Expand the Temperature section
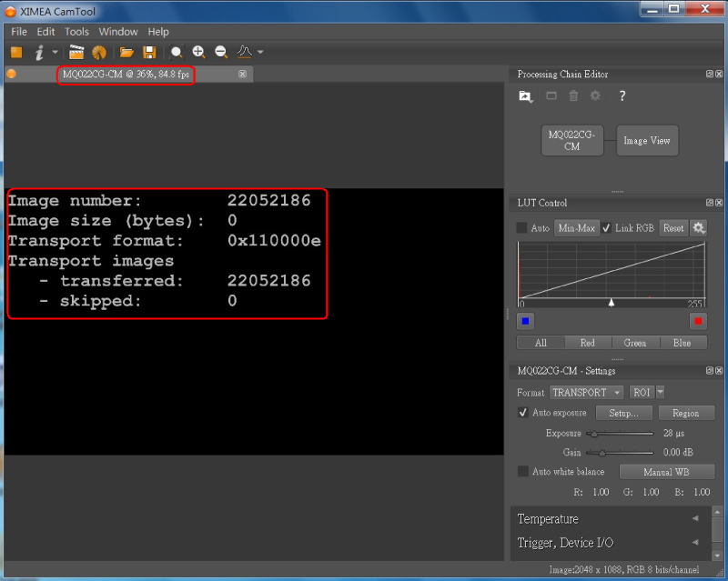The height and width of the screenshot is (581, 728). point(610,519)
